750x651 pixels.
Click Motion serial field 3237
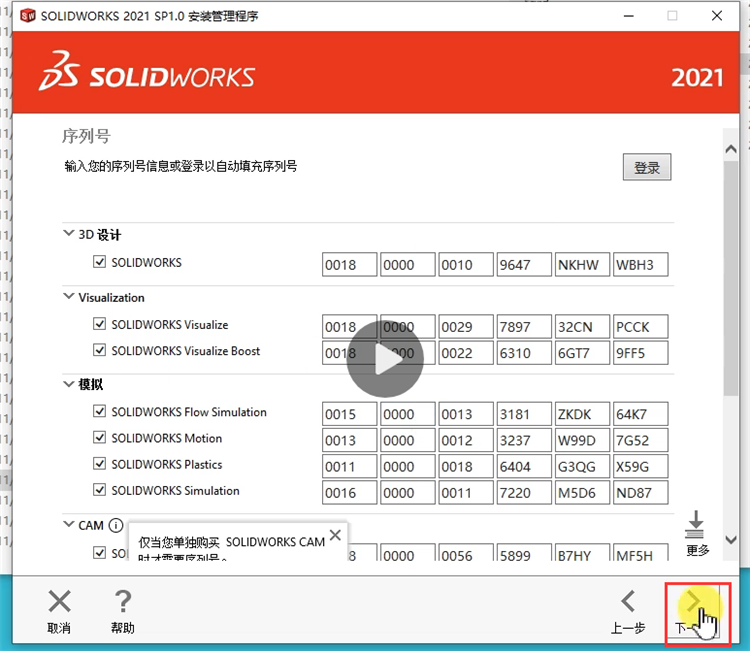524,440
